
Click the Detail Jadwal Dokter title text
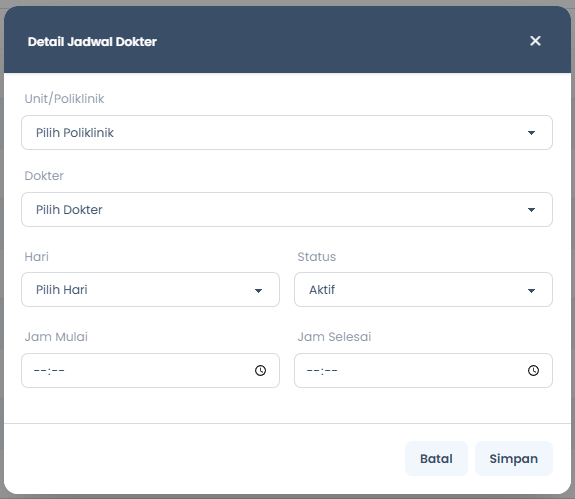tap(92, 41)
